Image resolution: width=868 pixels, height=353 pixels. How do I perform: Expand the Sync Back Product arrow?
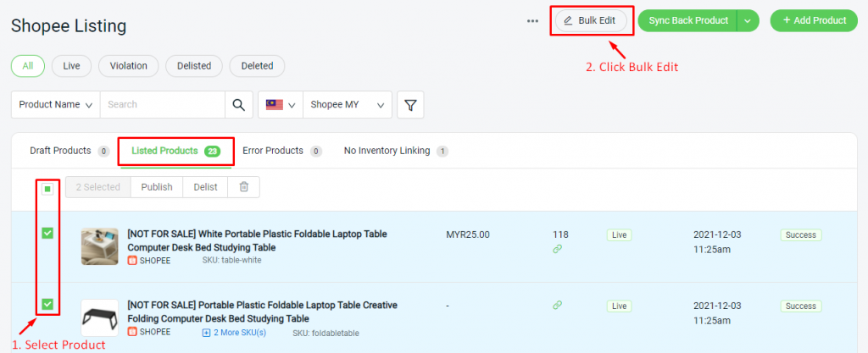[748, 20]
